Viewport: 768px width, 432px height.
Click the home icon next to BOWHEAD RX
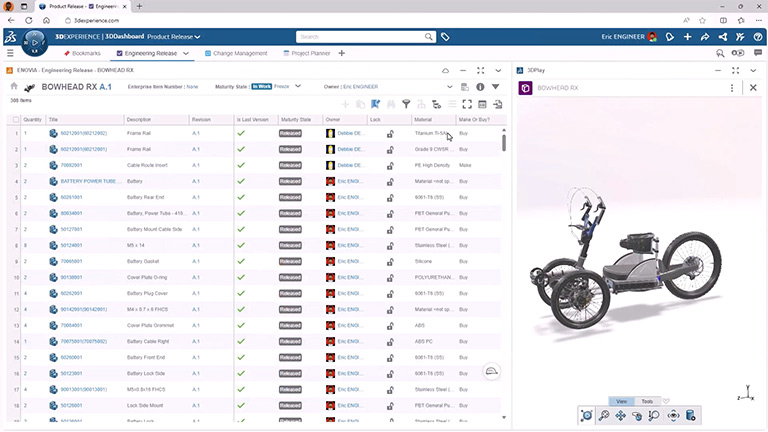(x=14, y=86)
